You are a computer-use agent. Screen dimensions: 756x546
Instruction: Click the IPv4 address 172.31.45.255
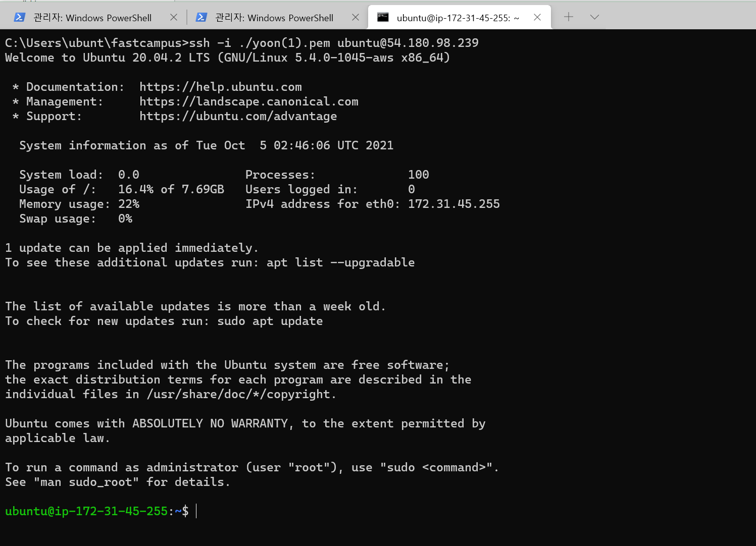tap(454, 204)
